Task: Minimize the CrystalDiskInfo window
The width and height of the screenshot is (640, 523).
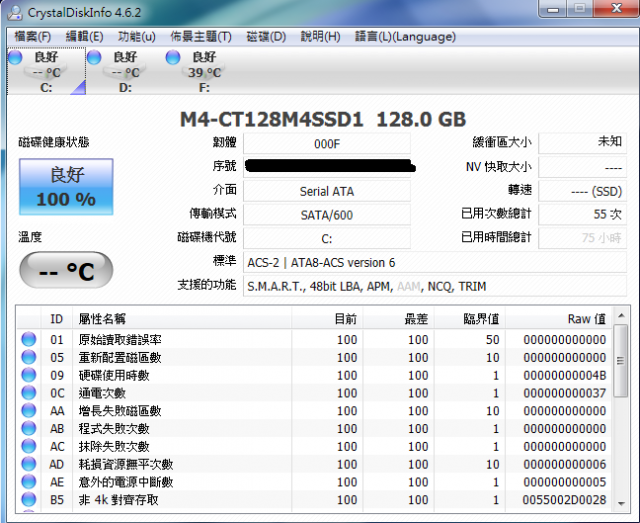Action: tap(553, 9)
